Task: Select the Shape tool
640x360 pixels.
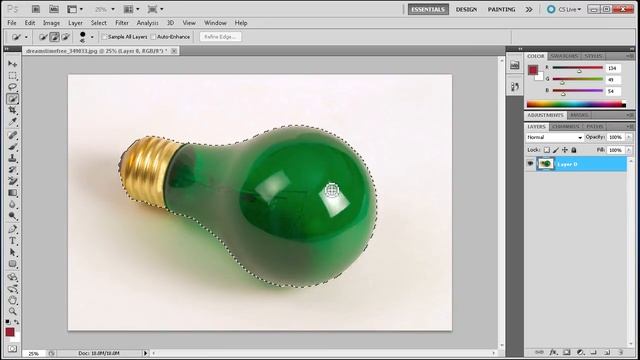Action: coord(13,264)
